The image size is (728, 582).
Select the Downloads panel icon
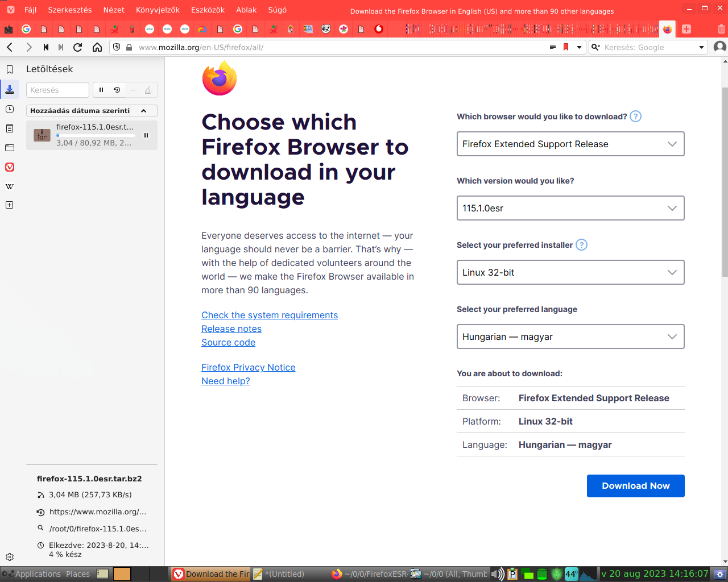point(10,89)
